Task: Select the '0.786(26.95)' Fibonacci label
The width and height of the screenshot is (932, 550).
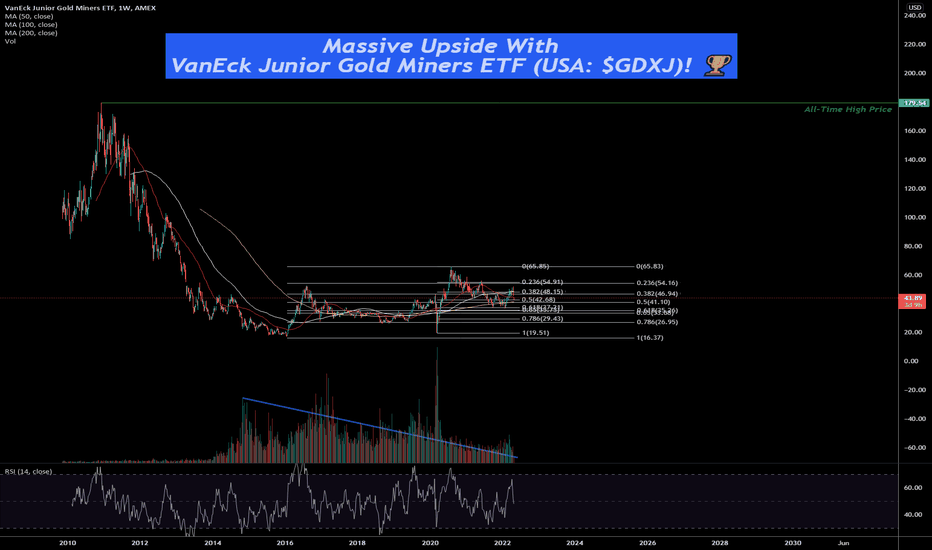Action: pyautogui.click(x=657, y=322)
